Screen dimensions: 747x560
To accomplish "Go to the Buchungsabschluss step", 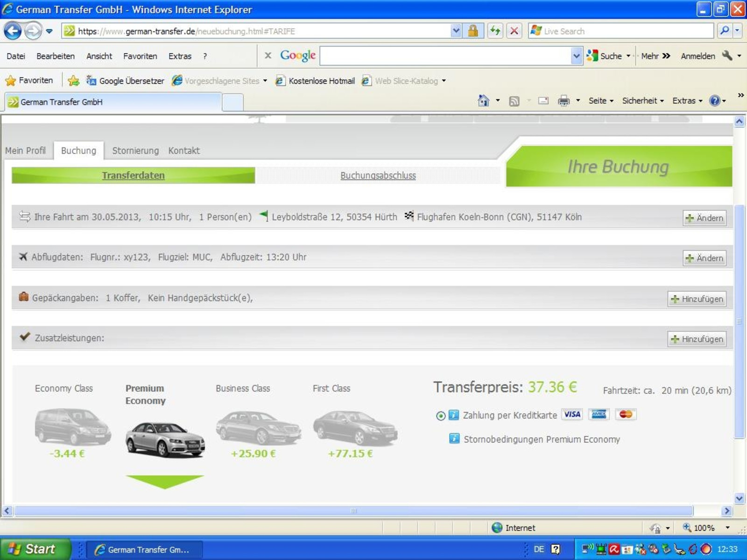I will (378, 175).
